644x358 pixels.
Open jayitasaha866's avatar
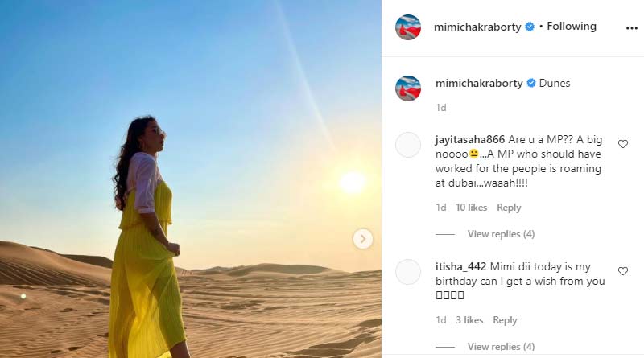[x=408, y=145]
